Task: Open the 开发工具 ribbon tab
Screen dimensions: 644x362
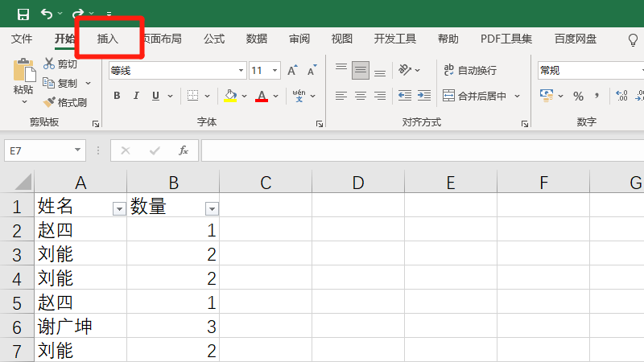Action: point(395,39)
